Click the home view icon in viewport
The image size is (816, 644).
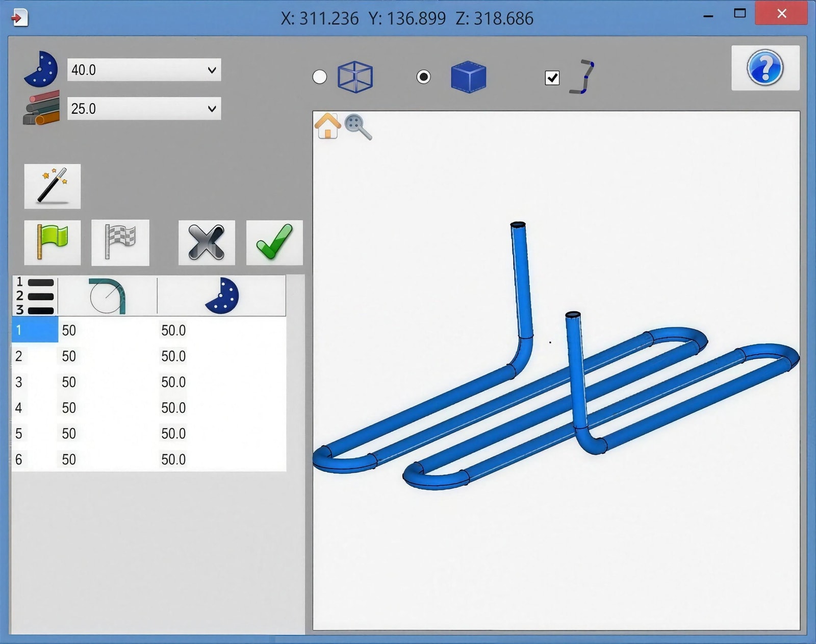327,126
